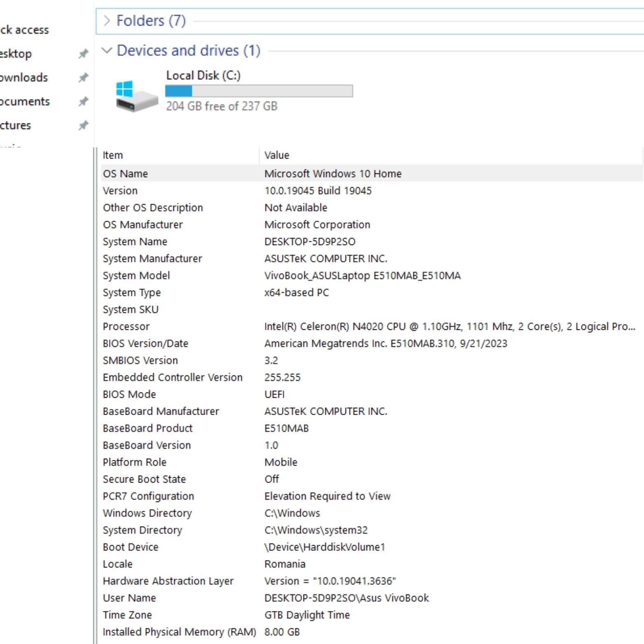
Task: Select the Secure Boot State row
Action: [x=372, y=479]
